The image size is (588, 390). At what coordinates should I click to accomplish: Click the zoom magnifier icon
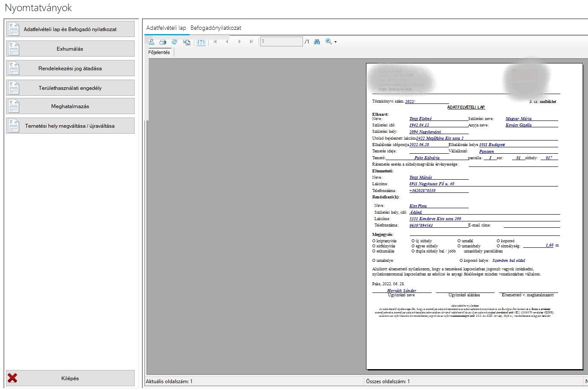tap(328, 41)
